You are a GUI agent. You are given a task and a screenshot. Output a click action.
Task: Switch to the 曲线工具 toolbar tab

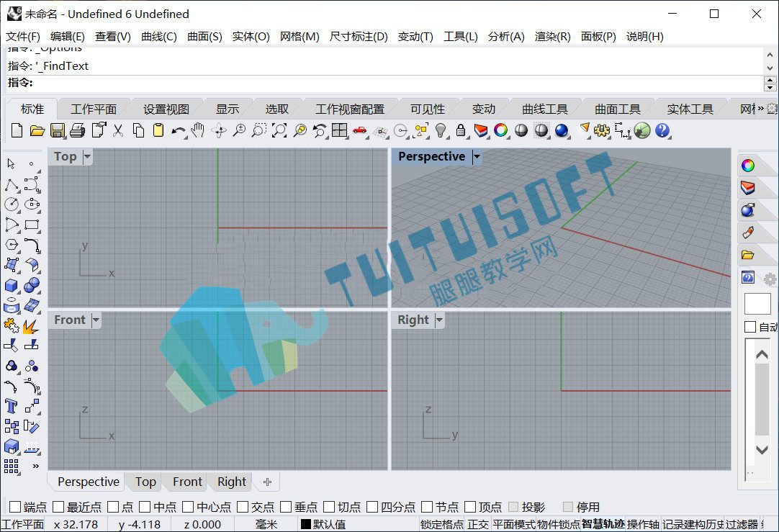pos(544,109)
